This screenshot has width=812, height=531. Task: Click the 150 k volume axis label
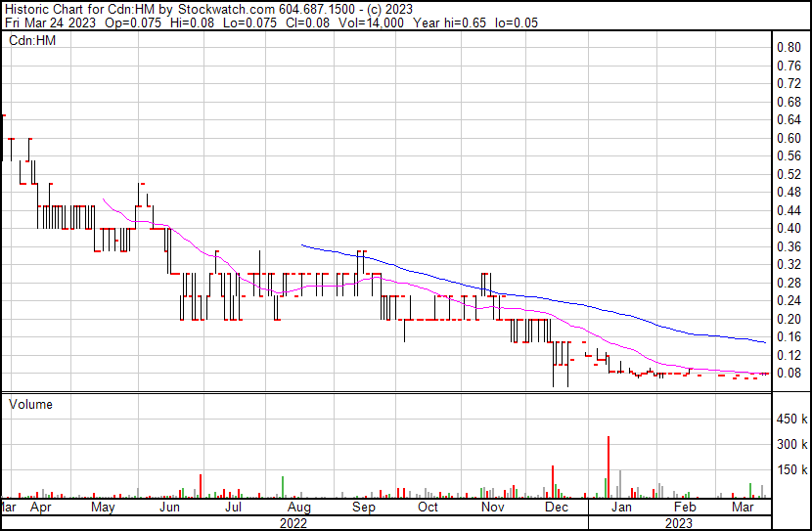coord(791,469)
